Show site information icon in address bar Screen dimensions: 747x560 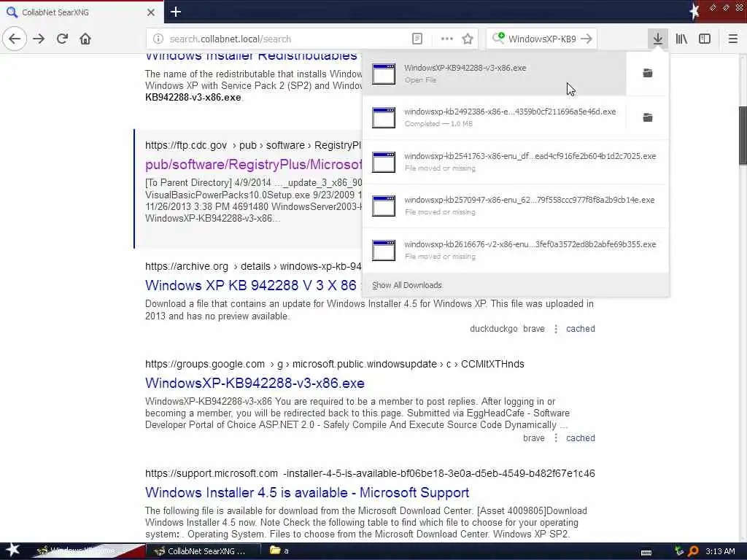[158, 39]
